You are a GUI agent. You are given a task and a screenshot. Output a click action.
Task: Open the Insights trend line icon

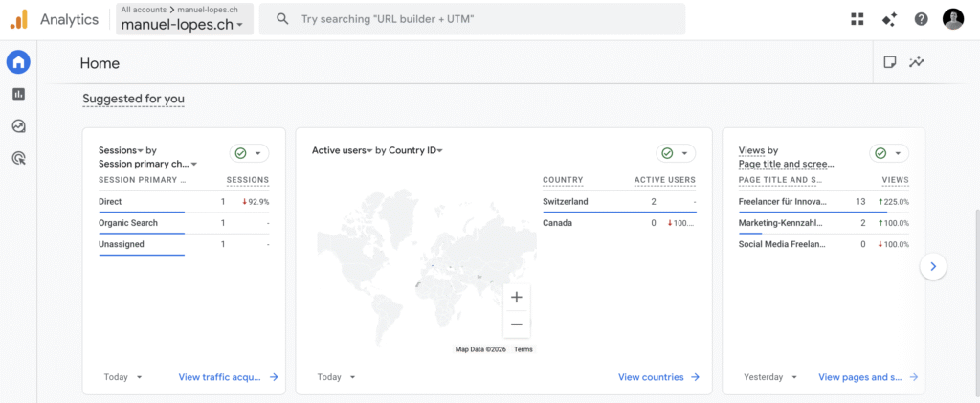(917, 63)
